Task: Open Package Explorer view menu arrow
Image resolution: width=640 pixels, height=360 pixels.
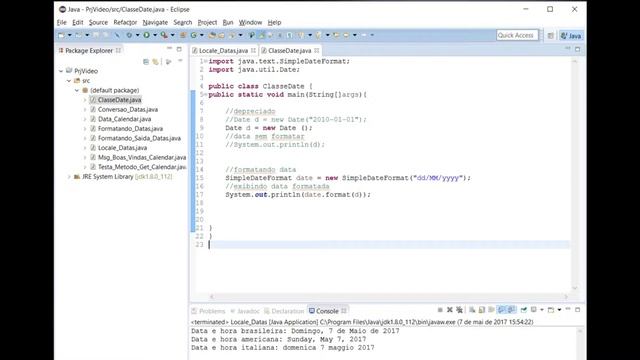Action: 180,61
